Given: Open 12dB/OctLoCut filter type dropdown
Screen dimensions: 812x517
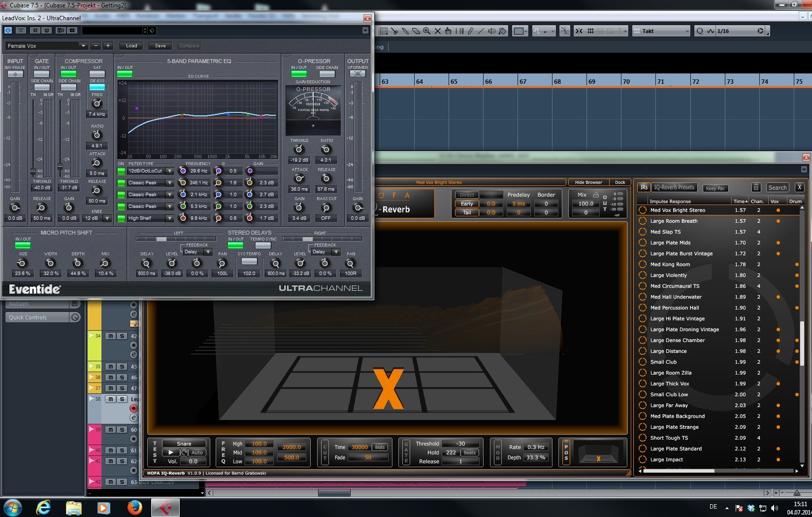Looking at the screenshot, I should point(169,171).
